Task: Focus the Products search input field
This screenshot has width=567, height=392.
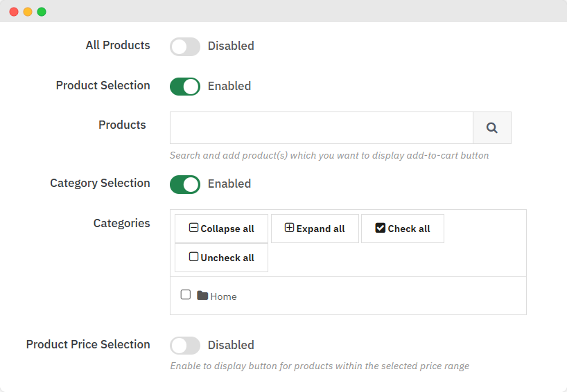Action: coord(321,128)
